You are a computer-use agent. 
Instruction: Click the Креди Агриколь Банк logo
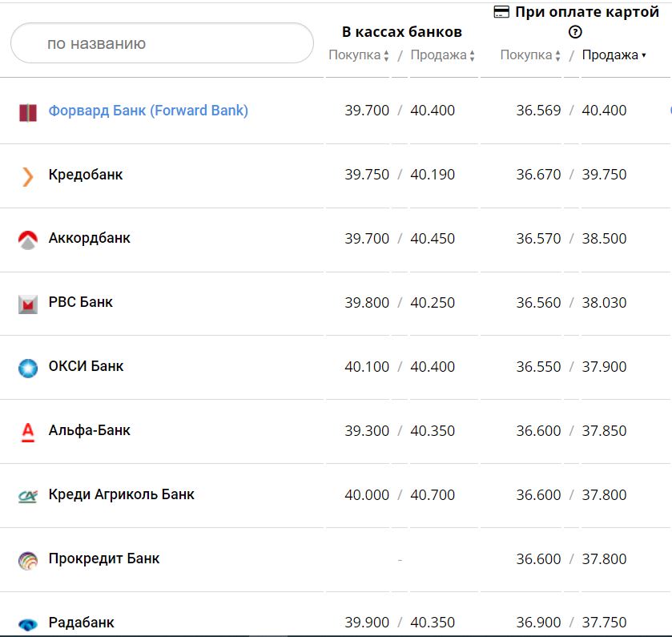28,496
